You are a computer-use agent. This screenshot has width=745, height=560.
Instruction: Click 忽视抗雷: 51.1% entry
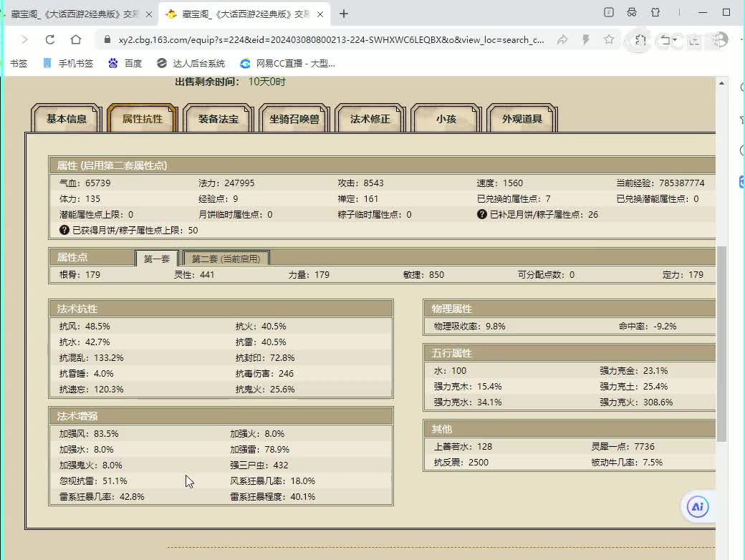pos(93,481)
